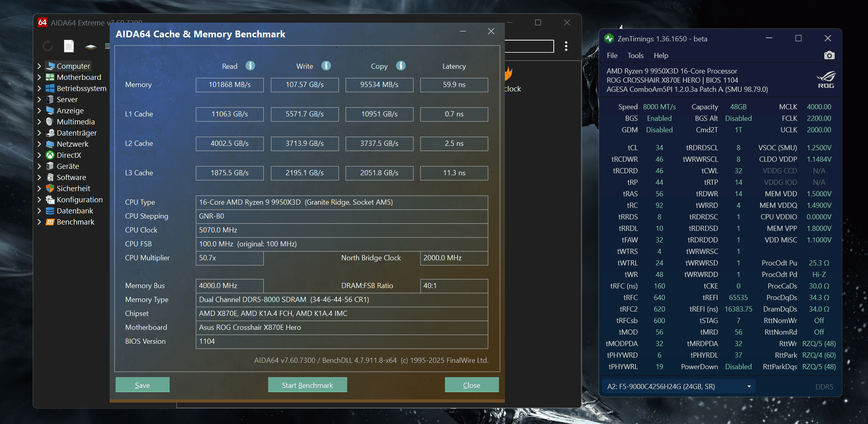868x424 pixels.
Task: Click the DirectX Xbox icon
Action: (x=50, y=155)
